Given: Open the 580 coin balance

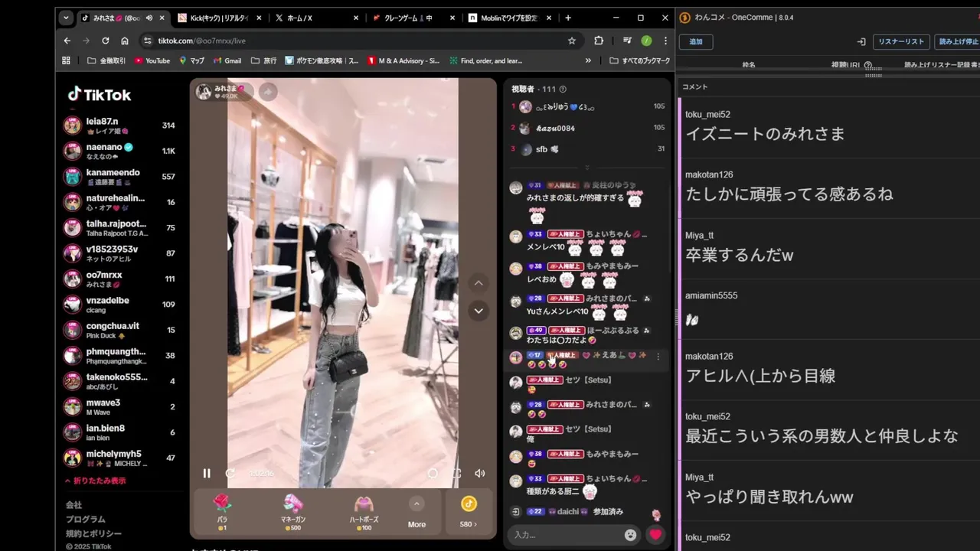Looking at the screenshot, I should tap(469, 512).
